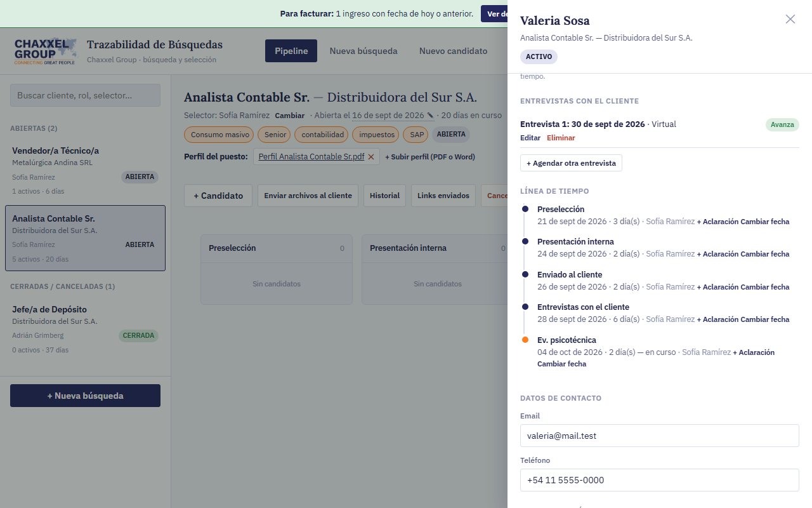Select the Vendedor/a Técnico/a search card
Image resolution: width=812 pixels, height=508 pixels.
pos(85,170)
